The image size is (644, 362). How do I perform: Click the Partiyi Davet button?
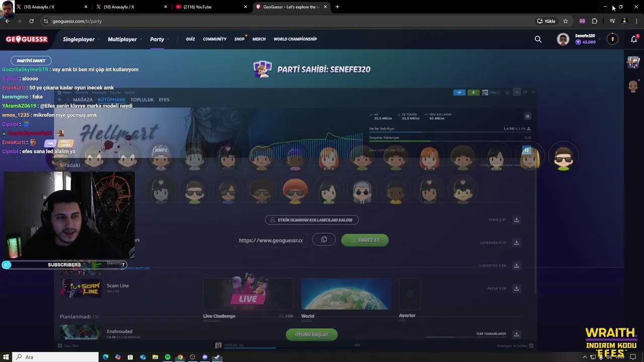[31, 60]
